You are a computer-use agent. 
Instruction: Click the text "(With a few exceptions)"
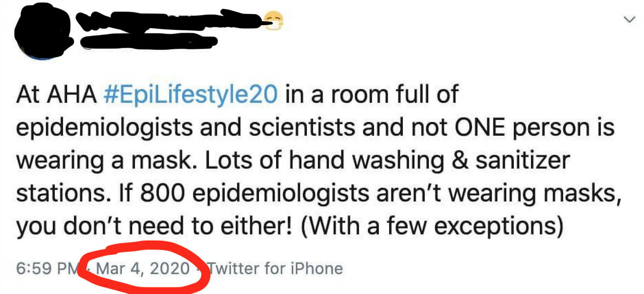[x=432, y=226]
